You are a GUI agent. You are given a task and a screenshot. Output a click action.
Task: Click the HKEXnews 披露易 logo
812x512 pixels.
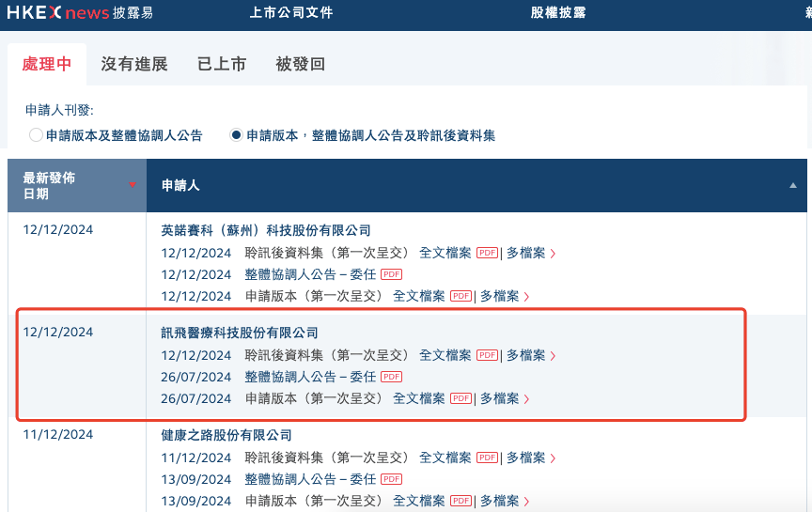coord(80,13)
